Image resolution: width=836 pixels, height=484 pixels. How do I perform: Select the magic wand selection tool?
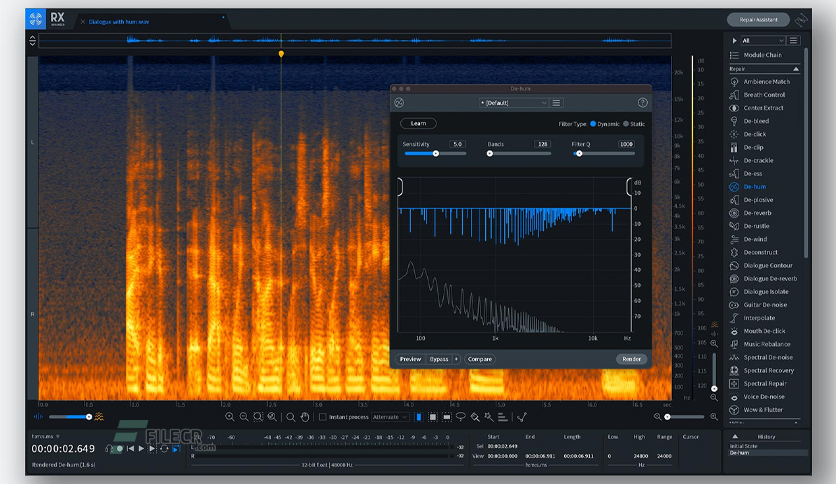489,417
